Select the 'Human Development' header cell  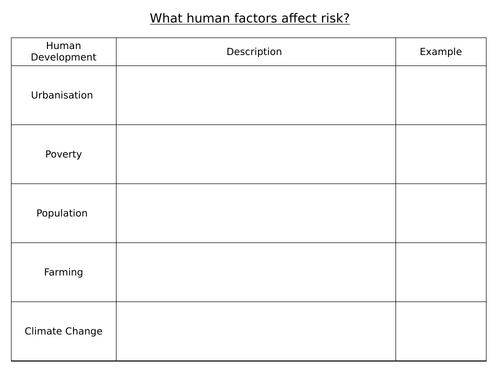click(64, 51)
